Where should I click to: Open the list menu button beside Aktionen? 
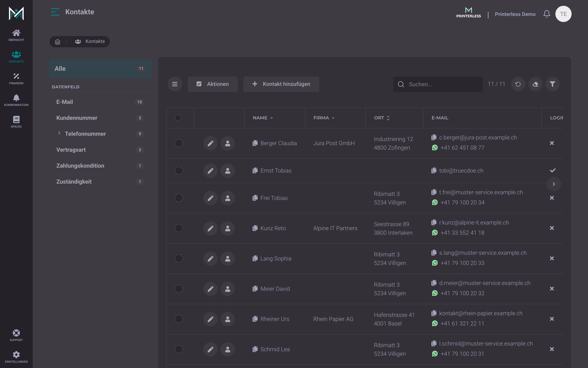[175, 84]
